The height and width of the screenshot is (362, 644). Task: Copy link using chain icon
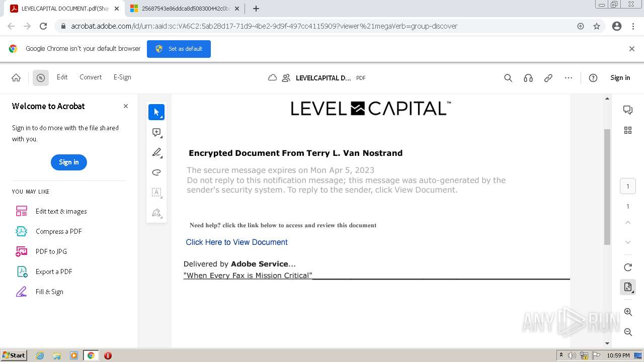[x=548, y=78]
